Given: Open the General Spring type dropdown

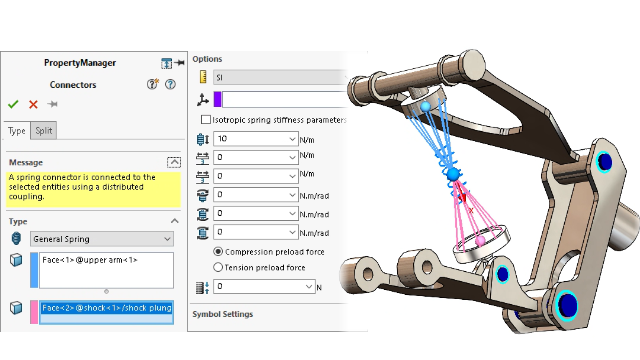Looking at the screenshot, I should [x=102, y=239].
